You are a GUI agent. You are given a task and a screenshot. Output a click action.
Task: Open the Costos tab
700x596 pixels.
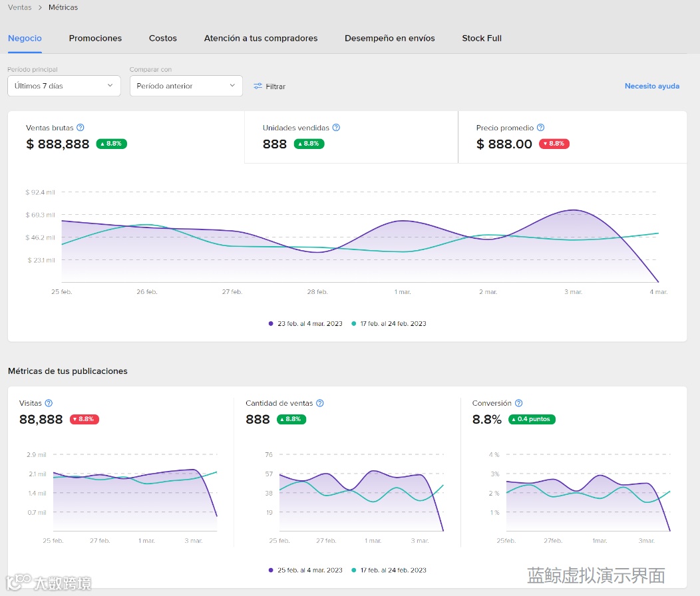[163, 39]
